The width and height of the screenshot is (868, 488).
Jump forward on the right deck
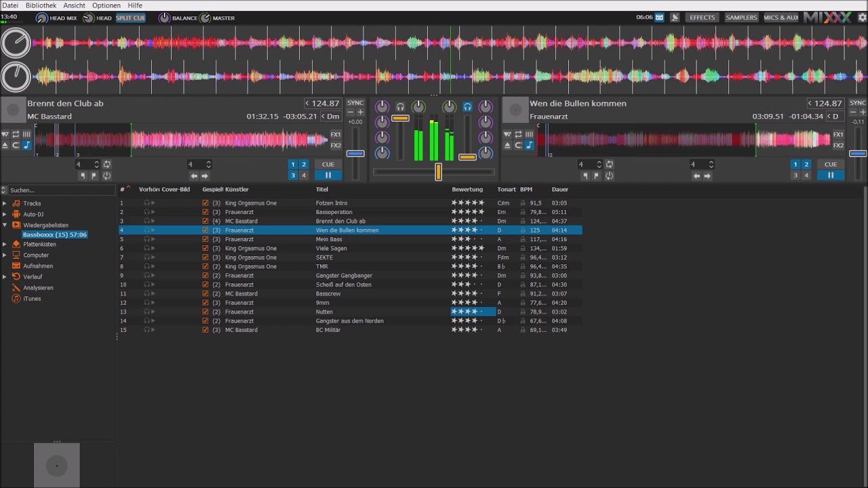[x=707, y=176]
